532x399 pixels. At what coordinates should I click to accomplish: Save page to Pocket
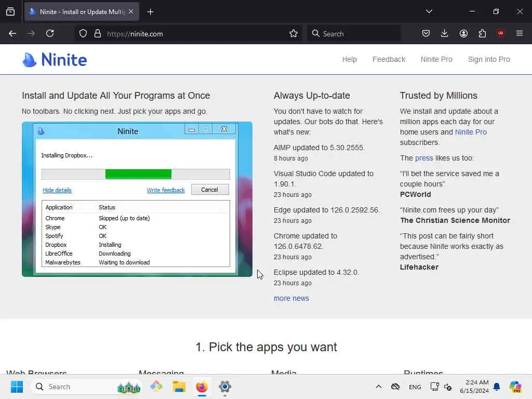click(x=426, y=34)
